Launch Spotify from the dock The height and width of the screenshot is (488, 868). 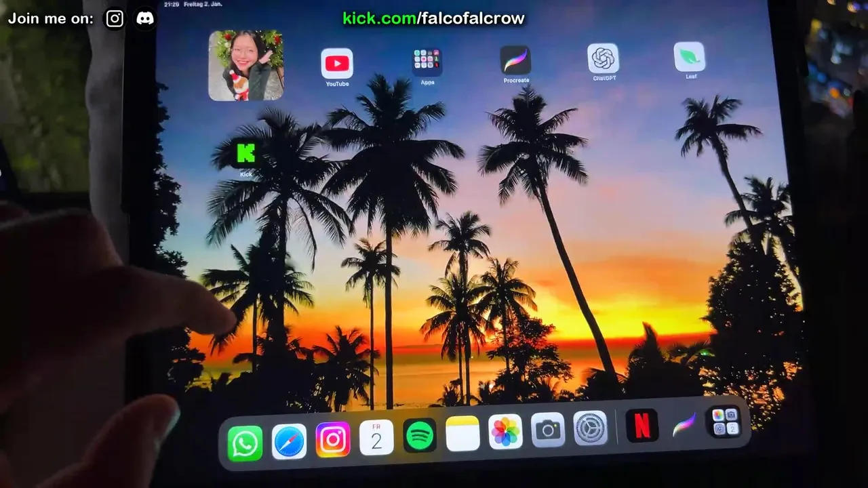point(420,435)
